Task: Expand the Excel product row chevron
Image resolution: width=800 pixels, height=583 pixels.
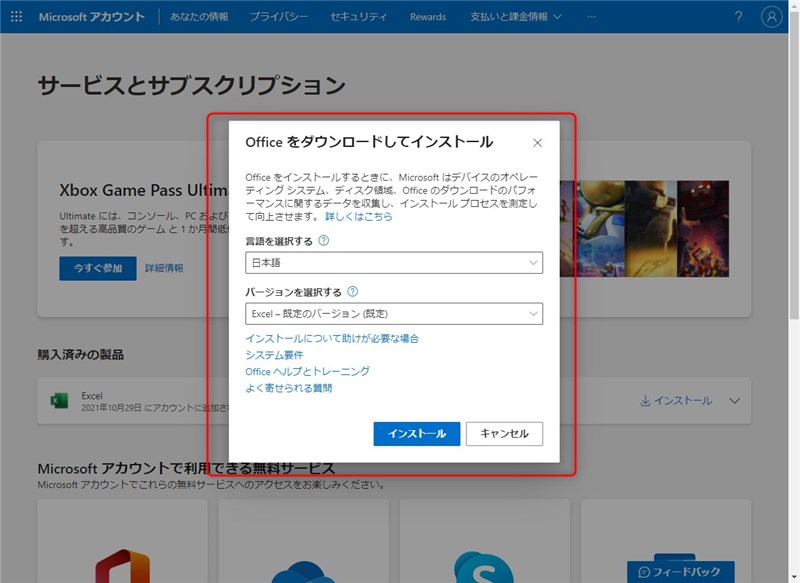Action: pyautogui.click(x=734, y=401)
